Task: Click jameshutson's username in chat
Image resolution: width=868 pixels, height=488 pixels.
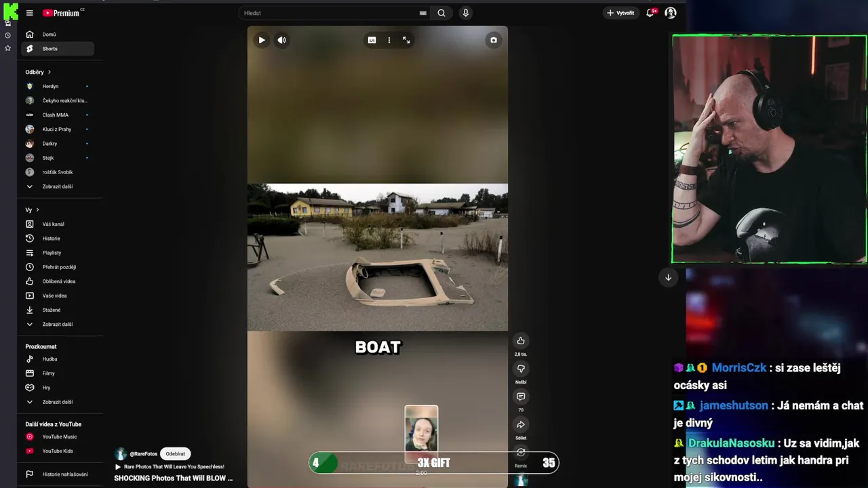Action: pyautogui.click(x=734, y=405)
